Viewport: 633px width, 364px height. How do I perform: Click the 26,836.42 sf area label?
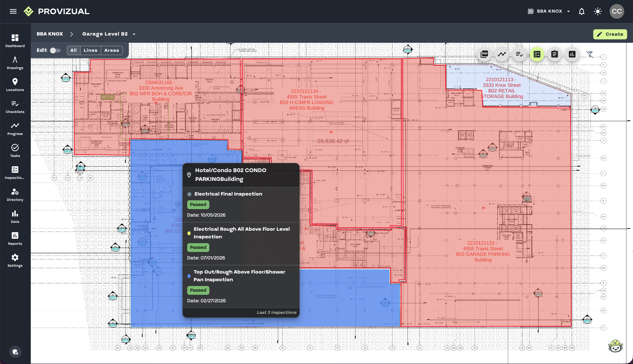pos(333,141)
